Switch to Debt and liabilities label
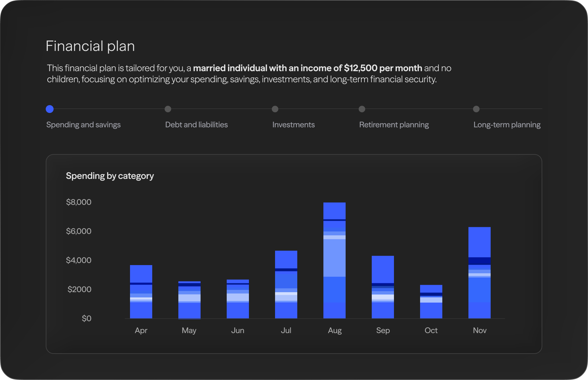This screenshot has height=380, width=588. (196, 125)
